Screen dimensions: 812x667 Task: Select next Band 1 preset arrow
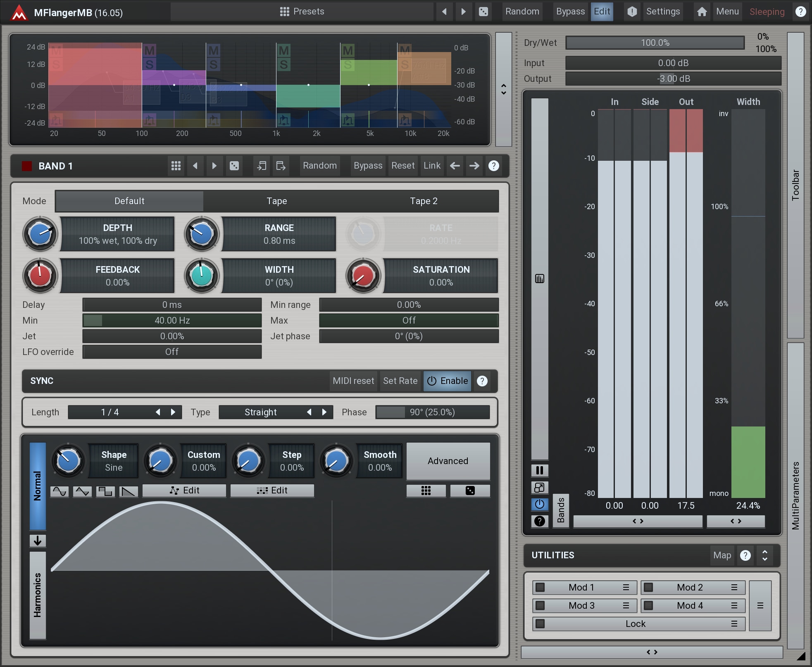pos(214,166)
